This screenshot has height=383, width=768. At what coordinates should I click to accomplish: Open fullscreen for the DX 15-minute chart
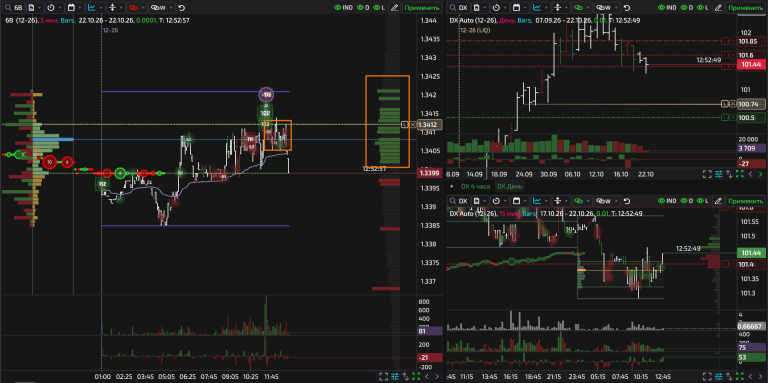tap(707, 376)
